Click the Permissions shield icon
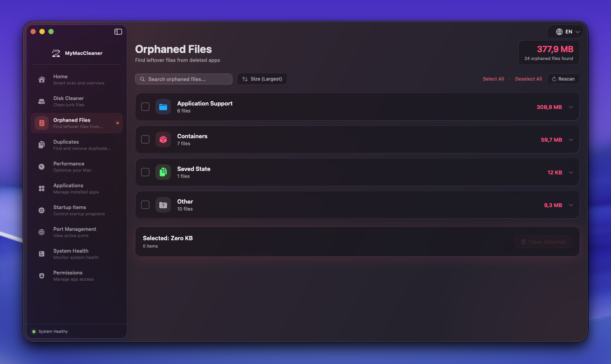The width and height of the screenshot is (611, 364). tap(42, 276)
